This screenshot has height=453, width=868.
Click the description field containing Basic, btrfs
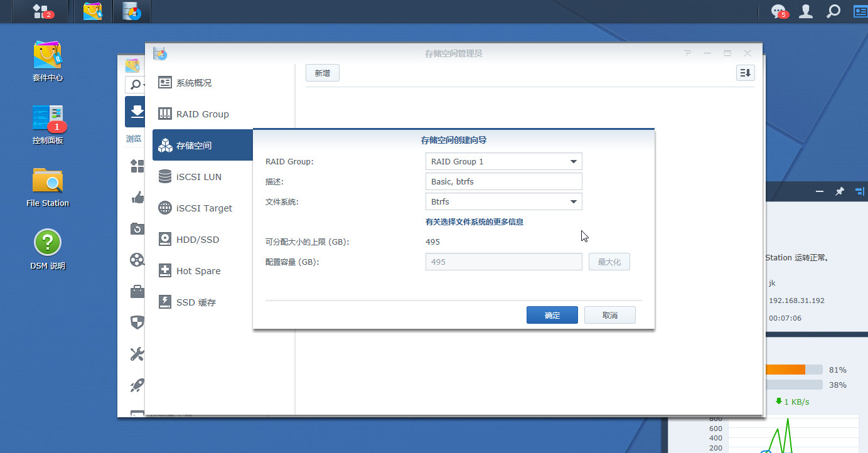[503, 181]
